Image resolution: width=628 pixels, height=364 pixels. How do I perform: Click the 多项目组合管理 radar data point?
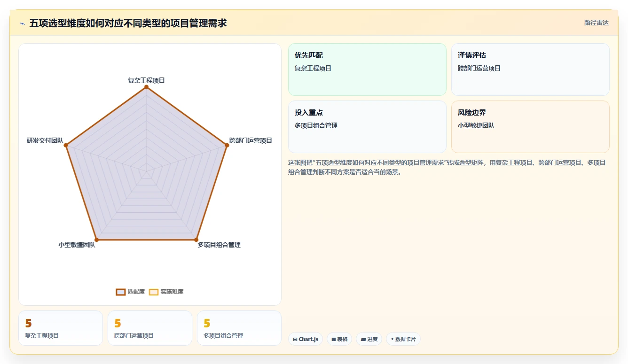point(196,240)
